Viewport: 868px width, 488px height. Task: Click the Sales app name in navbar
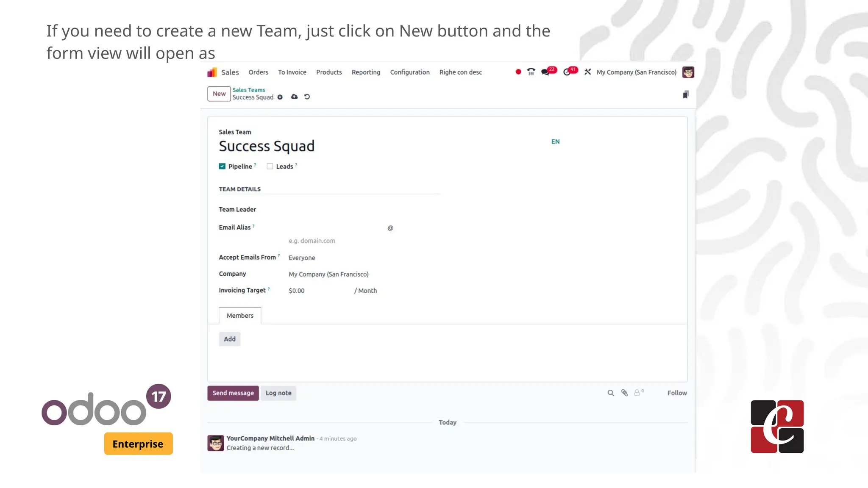coord(230,72)
